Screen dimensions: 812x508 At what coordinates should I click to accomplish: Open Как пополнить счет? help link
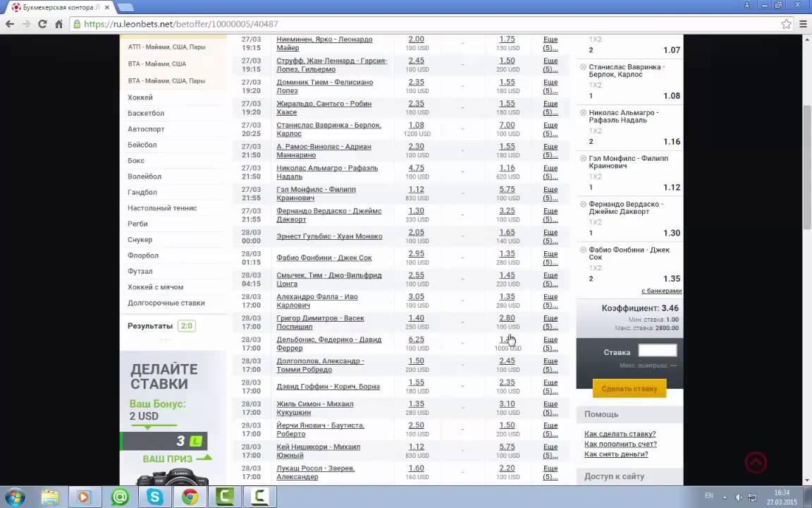pos(620,444)
